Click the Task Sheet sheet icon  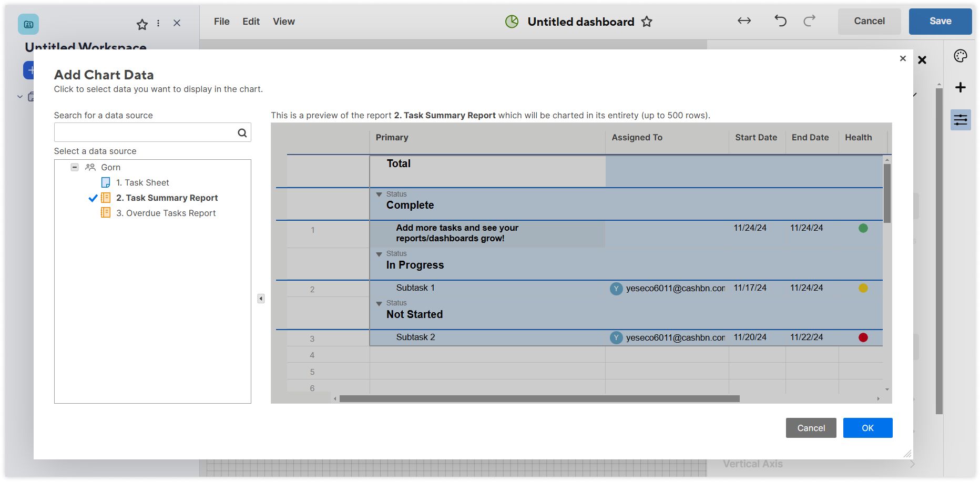(x=106, y=182)
